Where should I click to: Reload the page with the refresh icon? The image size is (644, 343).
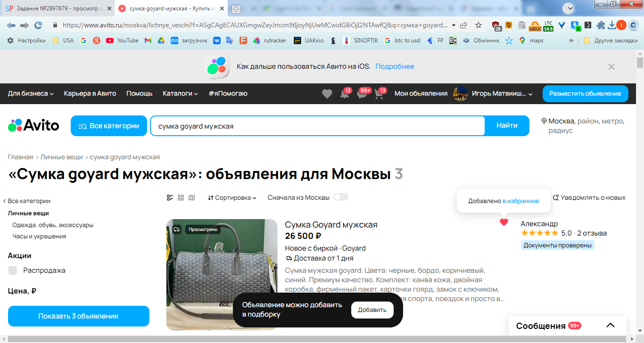pyautogui.click(x=38, y=25)
